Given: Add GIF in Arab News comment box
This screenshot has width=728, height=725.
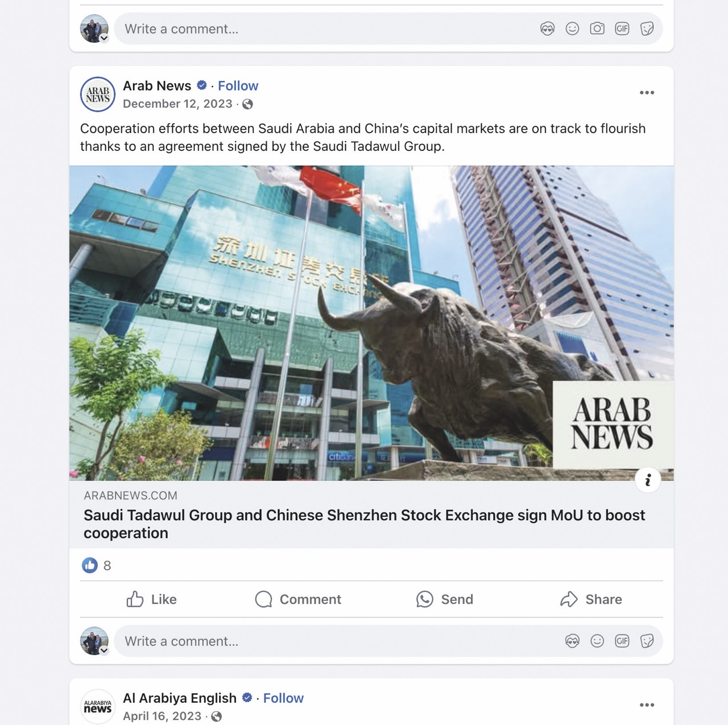Looking at the screenshot, I should pyautogui.click(x=622, y=641).
